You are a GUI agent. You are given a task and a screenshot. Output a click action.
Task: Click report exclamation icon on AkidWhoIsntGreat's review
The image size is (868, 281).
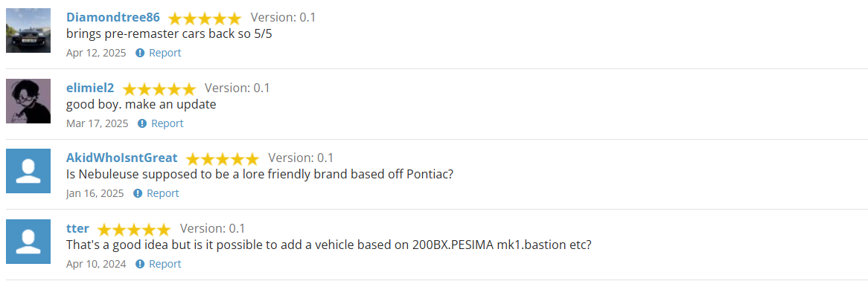pos(138,193)
